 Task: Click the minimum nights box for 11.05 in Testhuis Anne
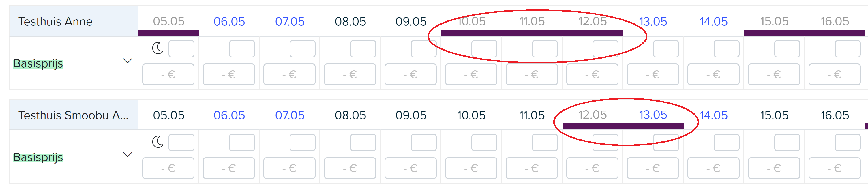(x=545, y=49)
